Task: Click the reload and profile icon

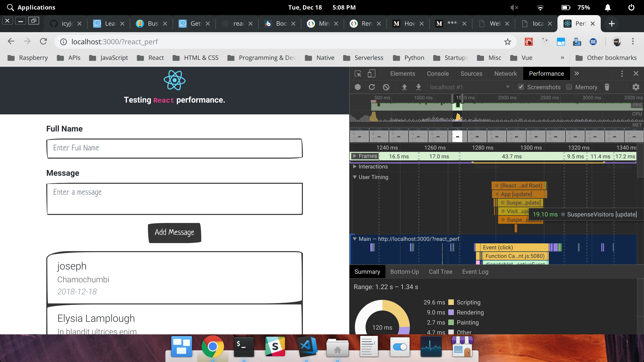Action: [x=372, y=87]
